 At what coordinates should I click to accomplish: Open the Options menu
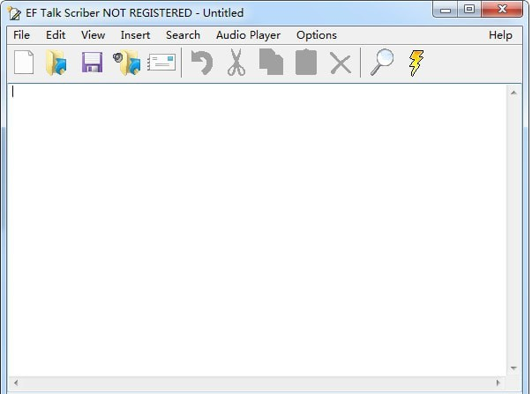pyautogui.click(x=317, y=35)
